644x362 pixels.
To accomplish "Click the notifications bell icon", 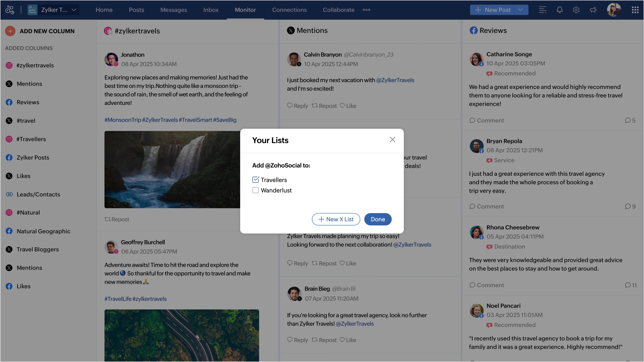I will tap(559, 10).
